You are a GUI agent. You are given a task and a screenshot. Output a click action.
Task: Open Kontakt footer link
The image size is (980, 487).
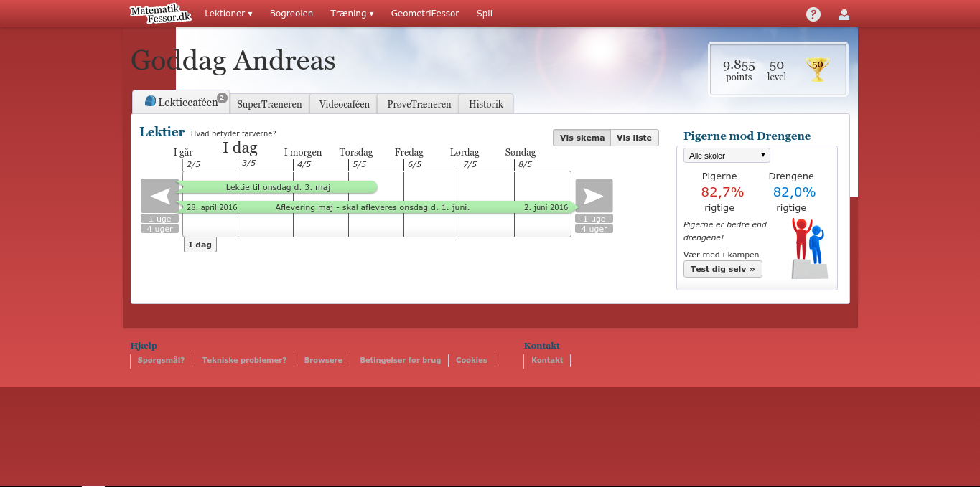(547, 360)
